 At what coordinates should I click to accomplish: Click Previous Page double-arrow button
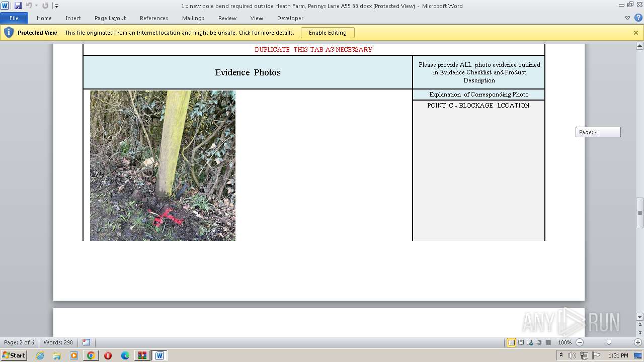pos(639,325)
